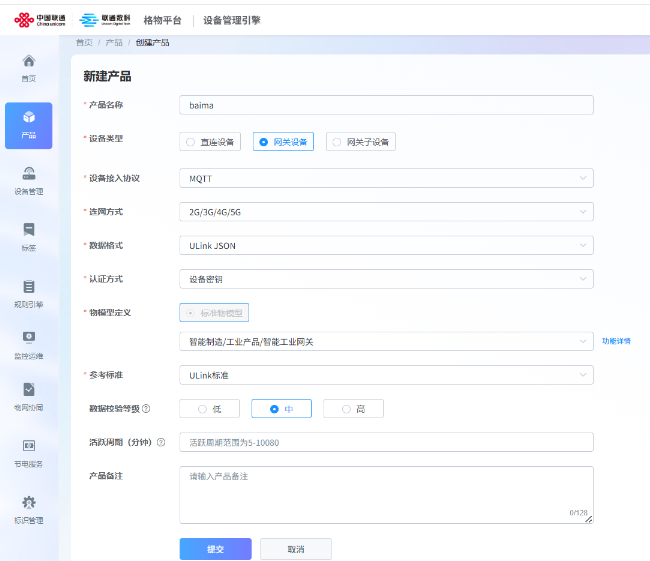Open 设备管理 icon in sidebar
Image resolution: width=650 pixels, height=561 pixels.
click(29, 174)
